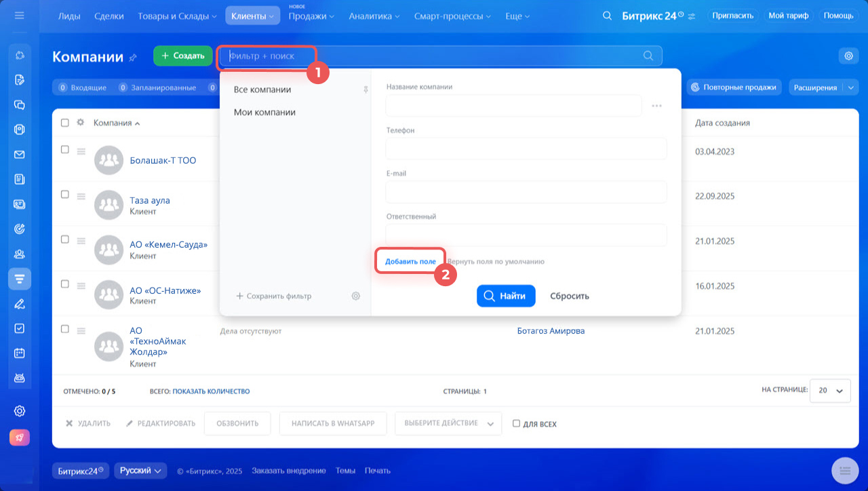Image resolution: width=868 pixels, height=491 pixels.
Task: Open the Русский language selector
Action: click(140, 471)
